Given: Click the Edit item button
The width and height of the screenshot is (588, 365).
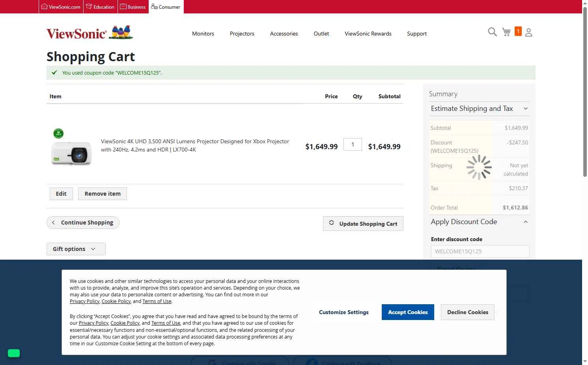Looking at the screenshot, I should (x=61, y=194).
